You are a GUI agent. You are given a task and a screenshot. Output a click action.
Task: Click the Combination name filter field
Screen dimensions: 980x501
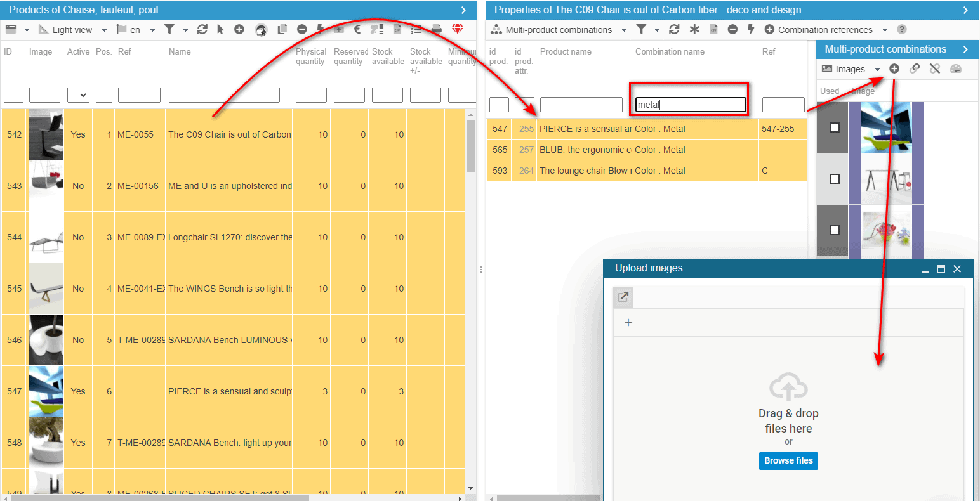690,105
